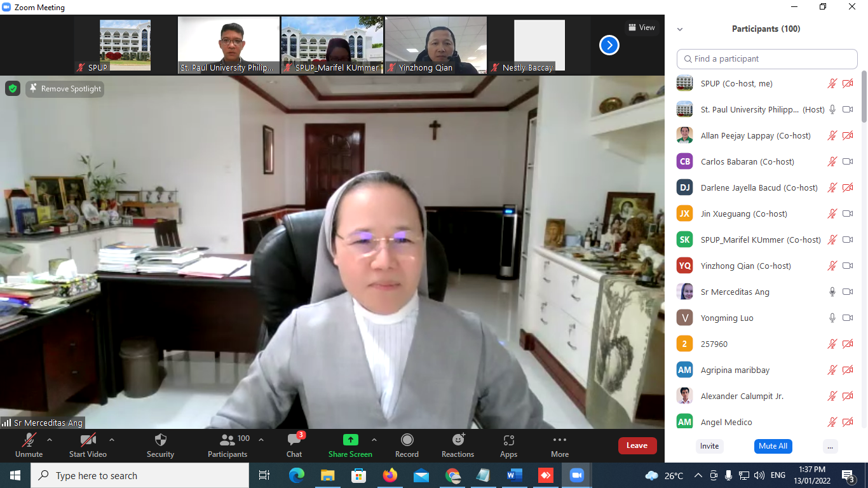
Task: Click the green Share Screen button
Action: click(350, 440)
